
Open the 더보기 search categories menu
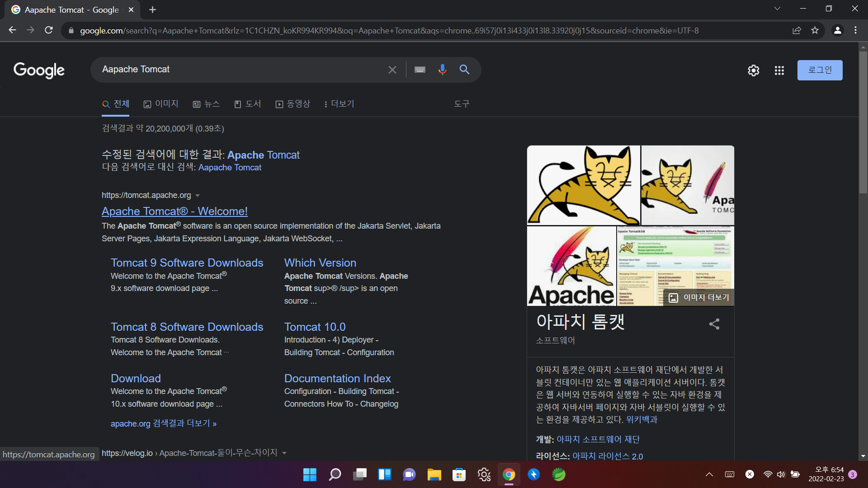point(339,104)
